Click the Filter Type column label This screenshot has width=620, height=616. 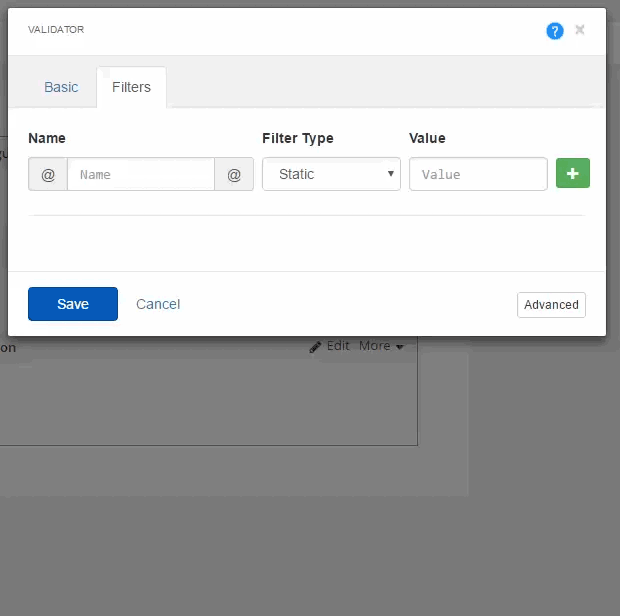click(298, 138)
